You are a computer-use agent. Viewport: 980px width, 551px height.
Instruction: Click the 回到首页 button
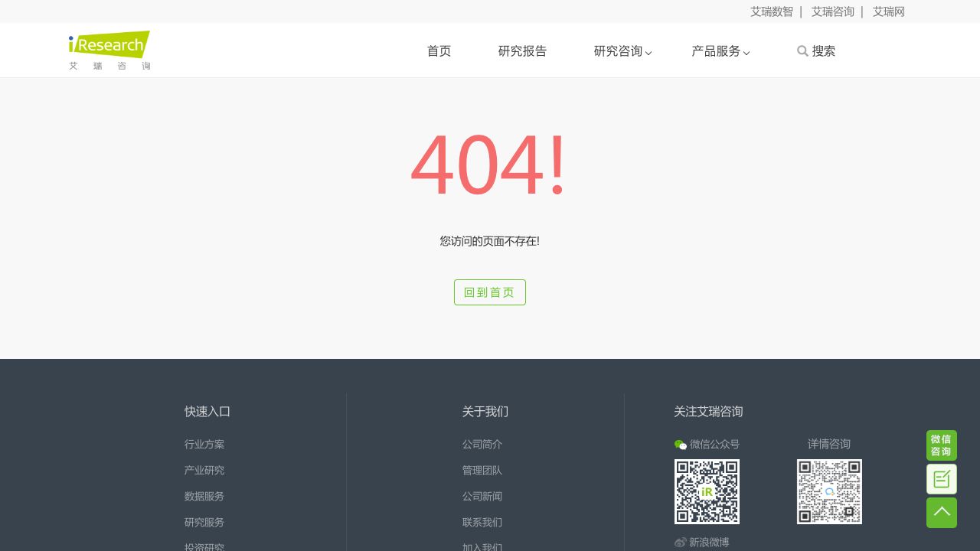coord(489,292)
